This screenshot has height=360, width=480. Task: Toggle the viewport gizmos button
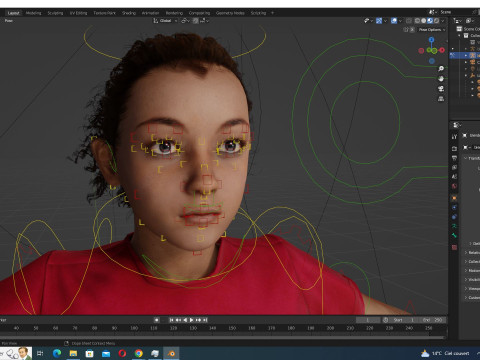(x=379, y=21)
